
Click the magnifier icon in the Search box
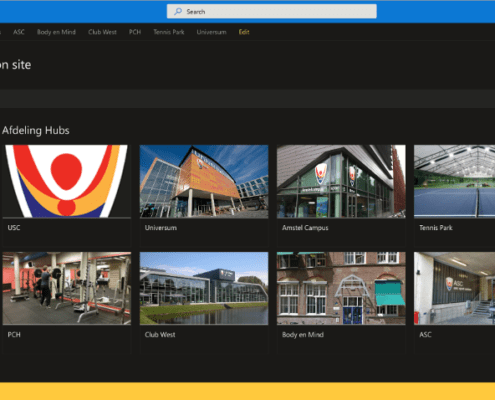178,11
